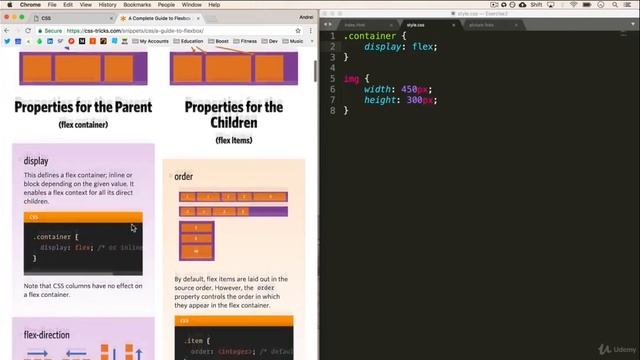
Task: Click the Wi-Fi status icon
Action: coord(573,5)
